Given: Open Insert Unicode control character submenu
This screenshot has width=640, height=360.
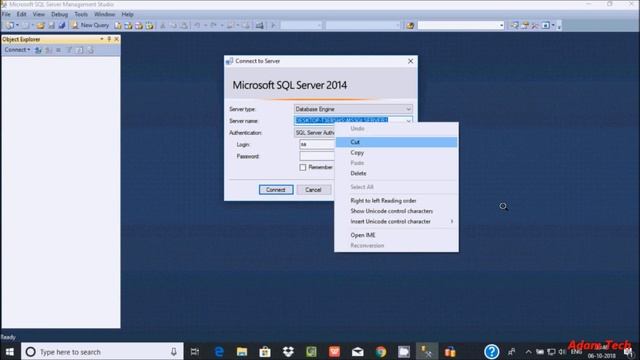Looking at the screenshot, I should click(x=396, y=222).
